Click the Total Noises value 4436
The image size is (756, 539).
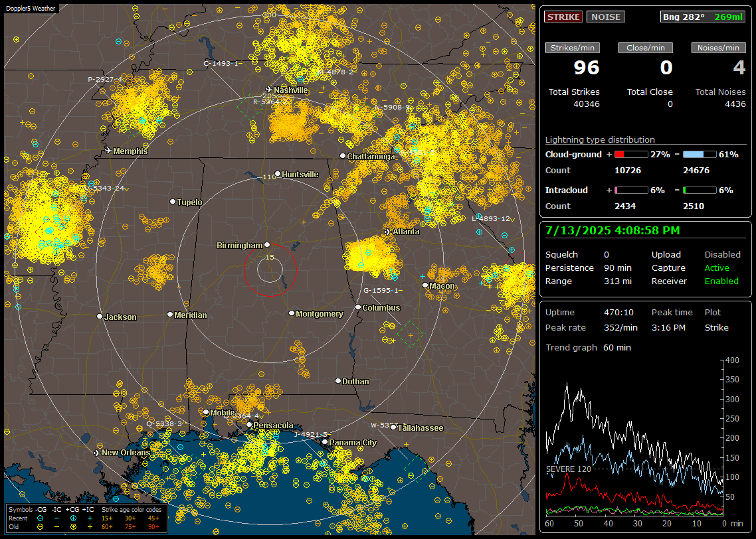[x=735, y=104]
